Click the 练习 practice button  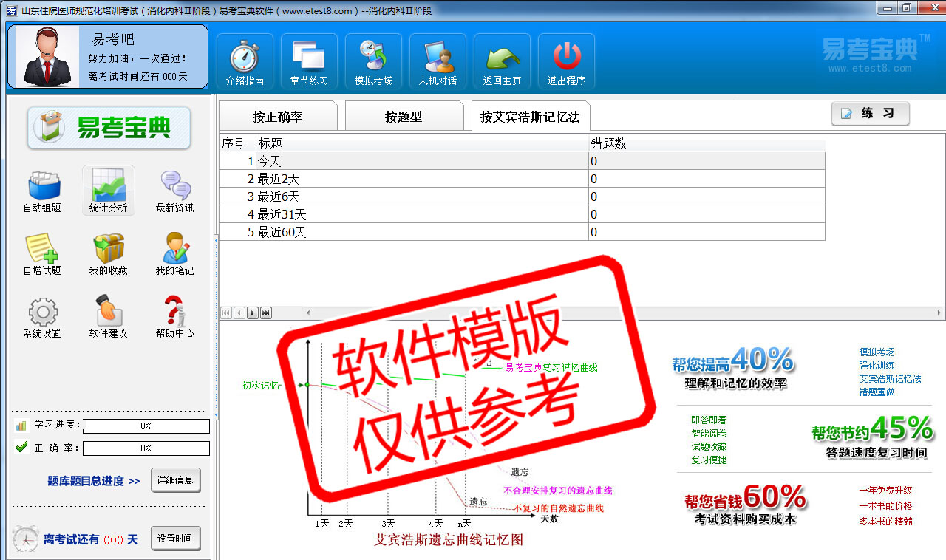[x=870, y=114]
